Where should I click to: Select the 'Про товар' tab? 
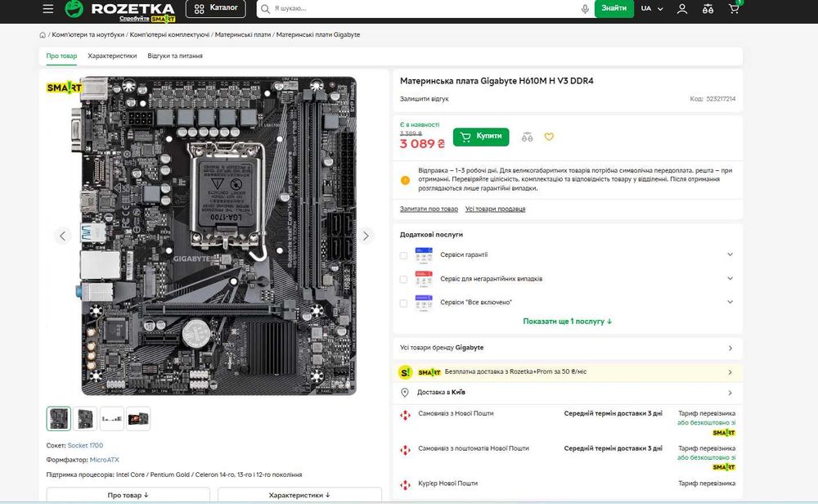(61, 56)
